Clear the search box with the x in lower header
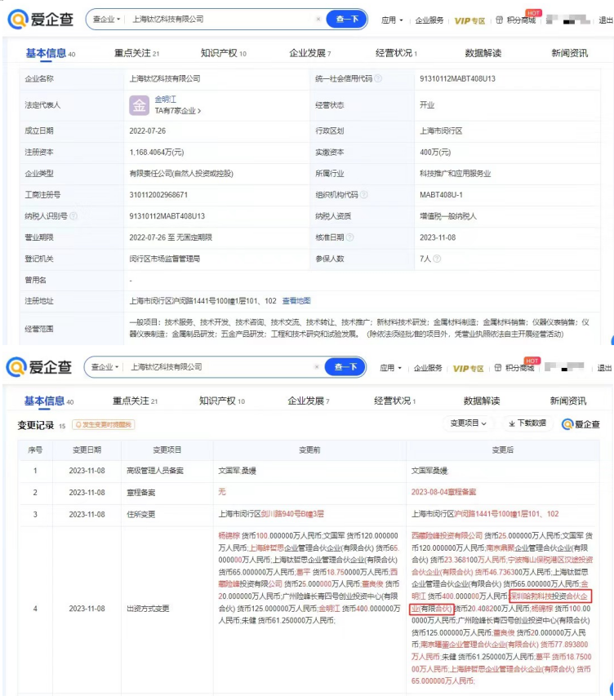 pos(316,367)
